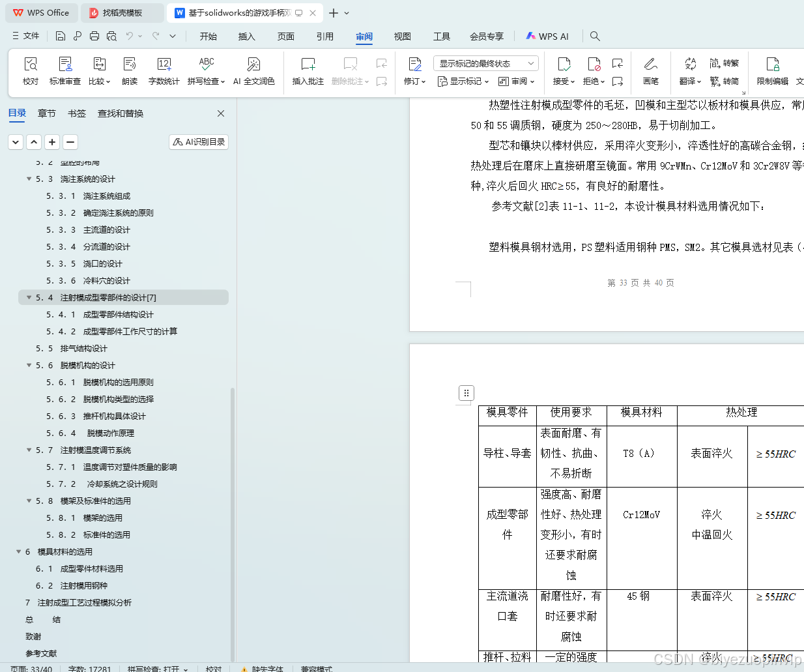Image resolution: width=804 pixels, height=672 pixels.
Task: Click 插入批注 to insert a comment
Action: click(308, 71)
